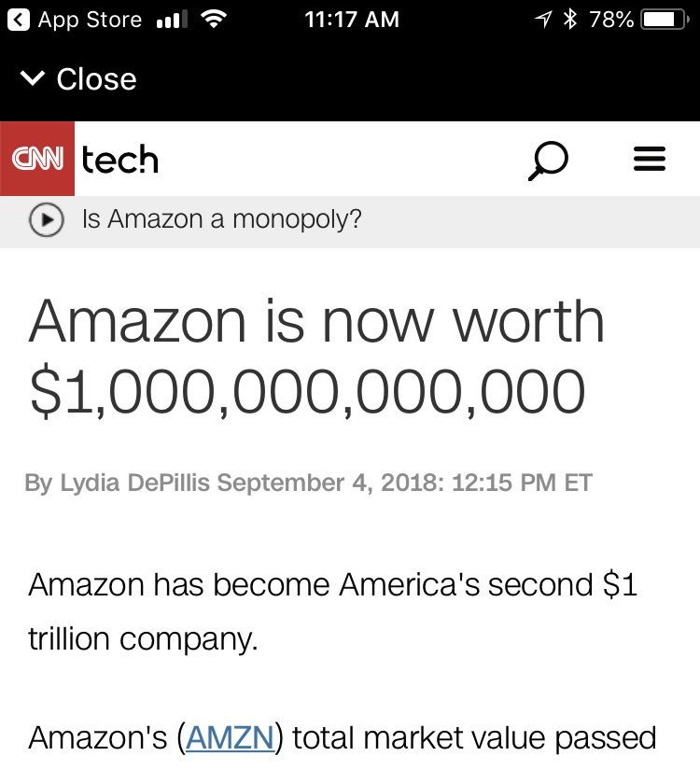Tap the Wi-Fi status icon

(214, 20)
